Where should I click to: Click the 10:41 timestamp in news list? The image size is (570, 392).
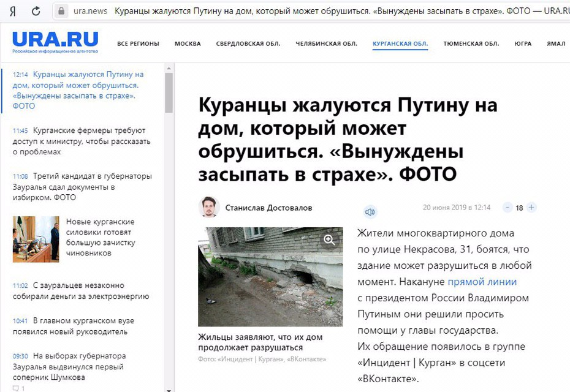point(20,321)
